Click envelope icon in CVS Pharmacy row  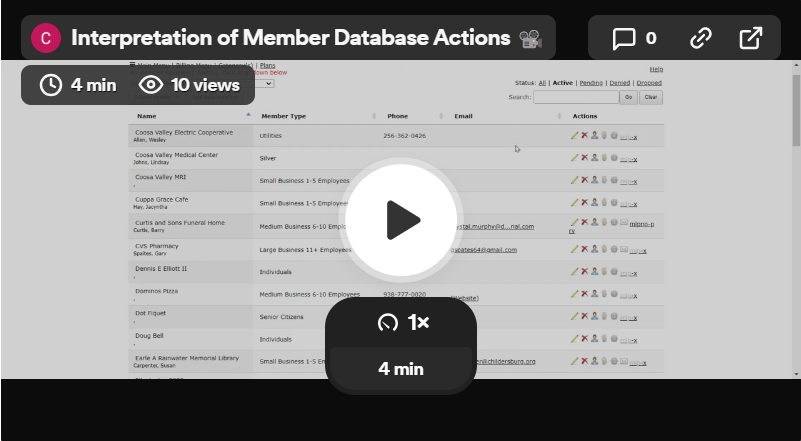pos(624,249)
